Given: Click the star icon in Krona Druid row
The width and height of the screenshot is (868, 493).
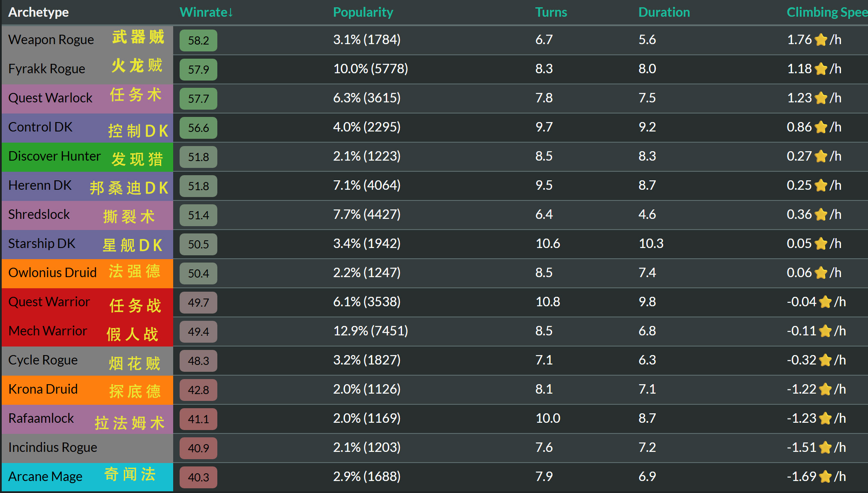Looking at the screenshot, I should [825, 389].
